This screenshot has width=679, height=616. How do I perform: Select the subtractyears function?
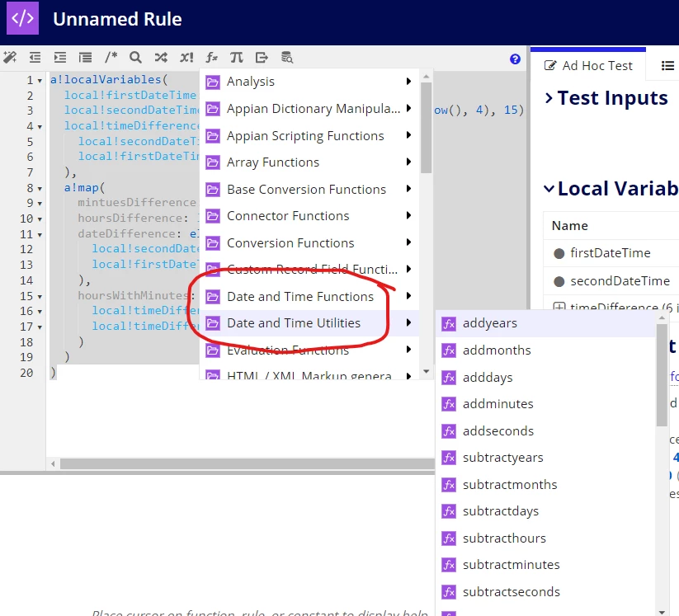(545, 458)
